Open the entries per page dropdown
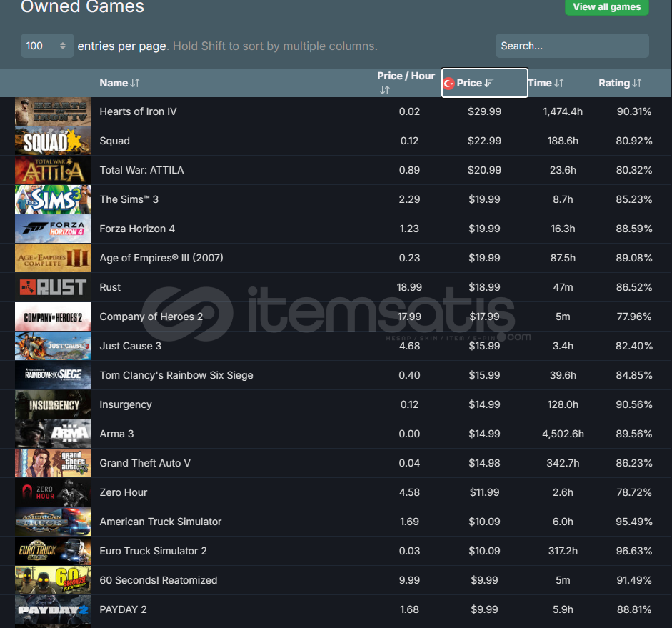This screenshot has width=672, height=628. click(47, 46)
